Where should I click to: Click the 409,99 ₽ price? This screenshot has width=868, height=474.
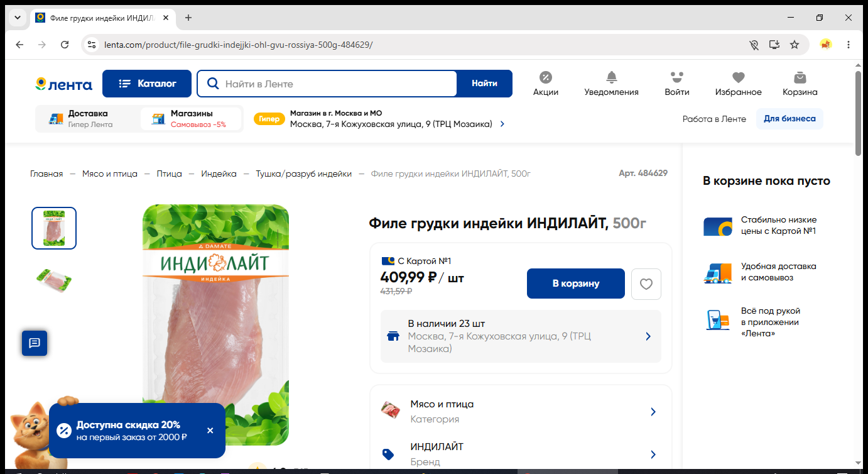click(x=409, y=277)
